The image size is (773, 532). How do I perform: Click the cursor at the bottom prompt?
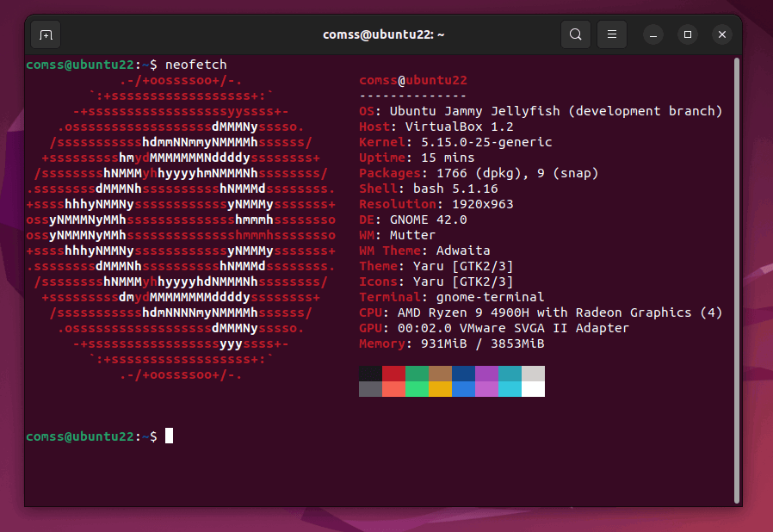(x=169, y=436)
